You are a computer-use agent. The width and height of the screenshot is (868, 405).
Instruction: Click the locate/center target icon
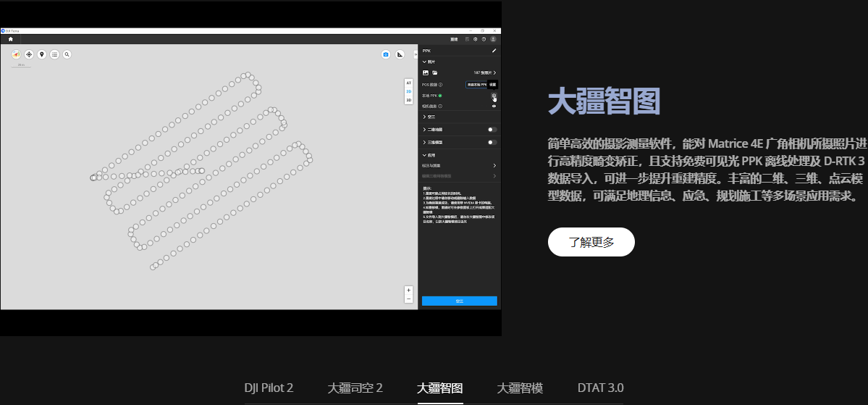[29, 54]
